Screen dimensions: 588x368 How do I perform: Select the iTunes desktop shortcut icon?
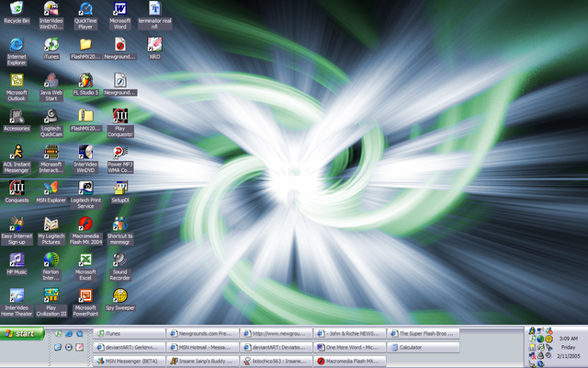tap(51, 49)
